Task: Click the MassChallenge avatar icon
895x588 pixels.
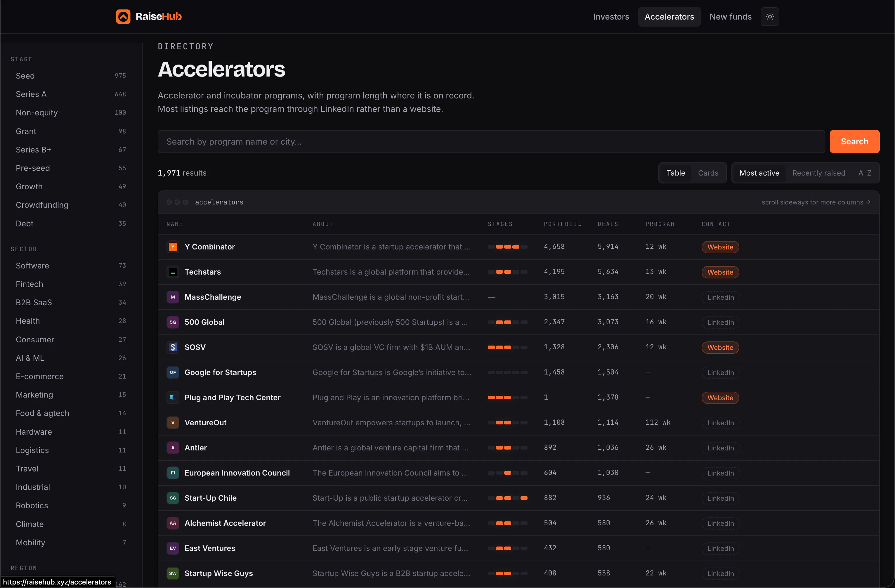Action: coord(173,297)
